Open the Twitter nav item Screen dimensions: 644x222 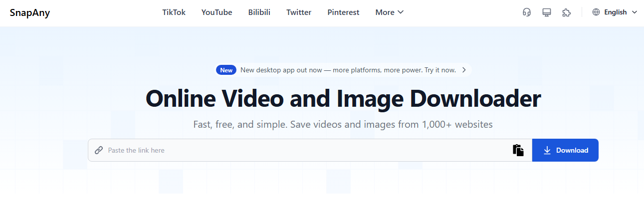point(299,12)
